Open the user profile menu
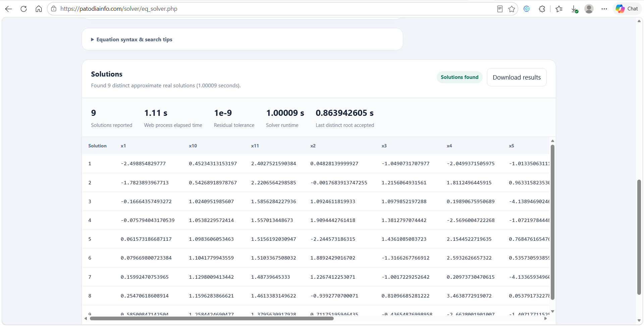This screenshot has width=644, height=326. 589,9
